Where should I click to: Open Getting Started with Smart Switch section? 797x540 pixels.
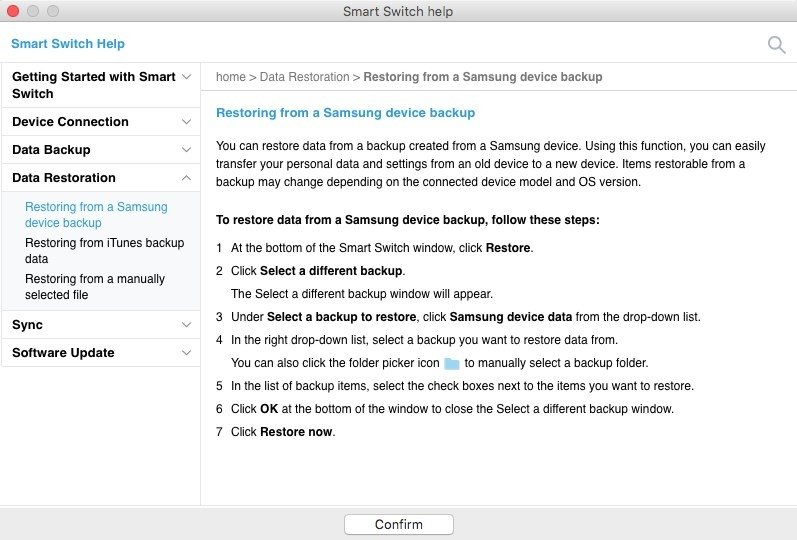click(x=101, y=85)
